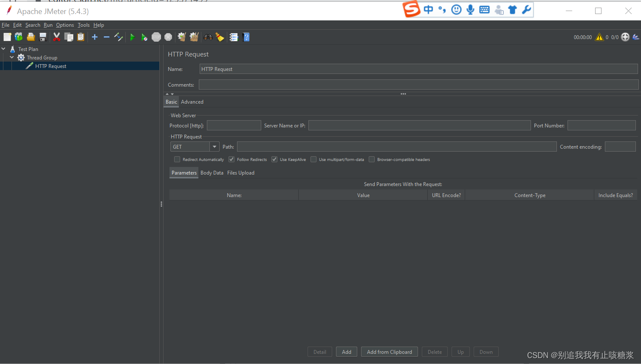Open the Sogou soft keyboard icon
Image resolution: width=641 pixels, height=364 pixels.
tap(484, 9)
